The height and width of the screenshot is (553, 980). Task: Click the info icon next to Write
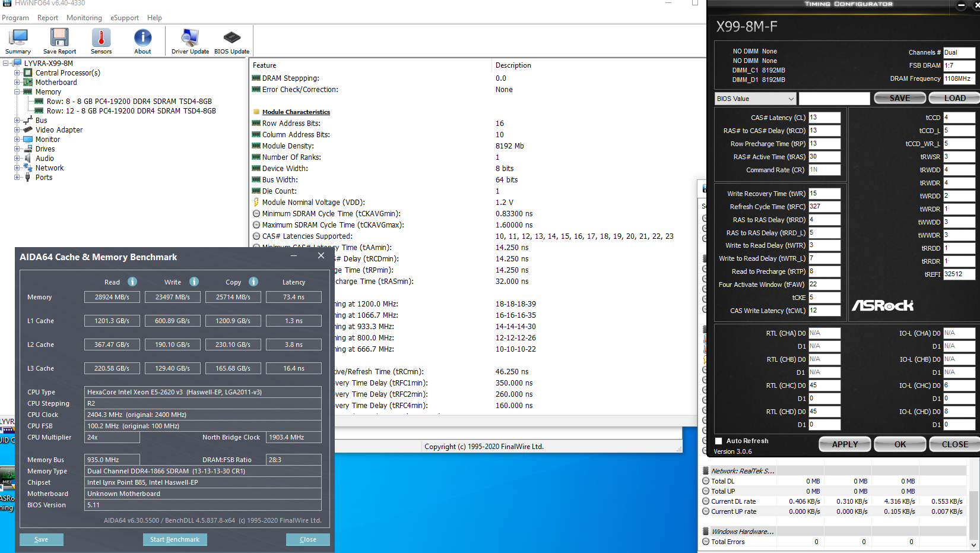click(194, 282)
